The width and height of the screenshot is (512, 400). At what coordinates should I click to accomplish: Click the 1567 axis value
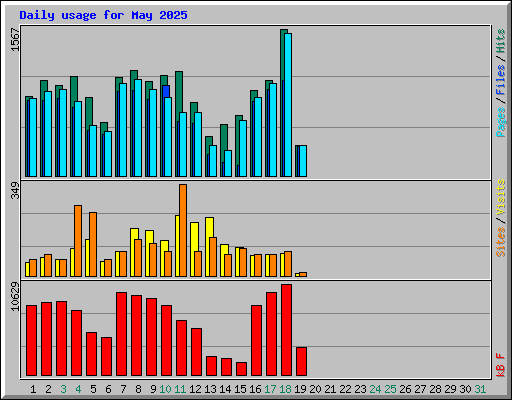click(15, 39)
